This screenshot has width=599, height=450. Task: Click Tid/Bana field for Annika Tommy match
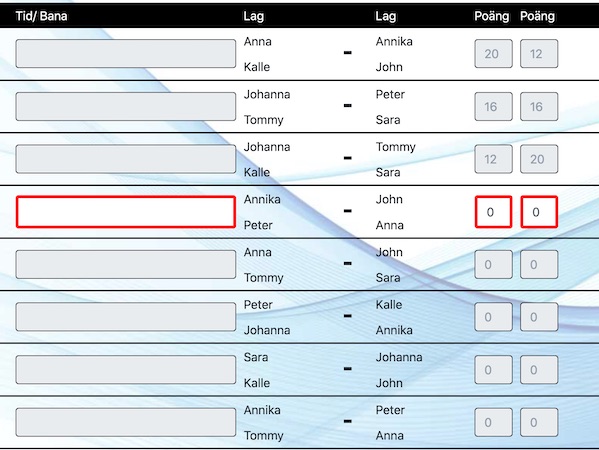pyautogui.click(x=126, y=422)
